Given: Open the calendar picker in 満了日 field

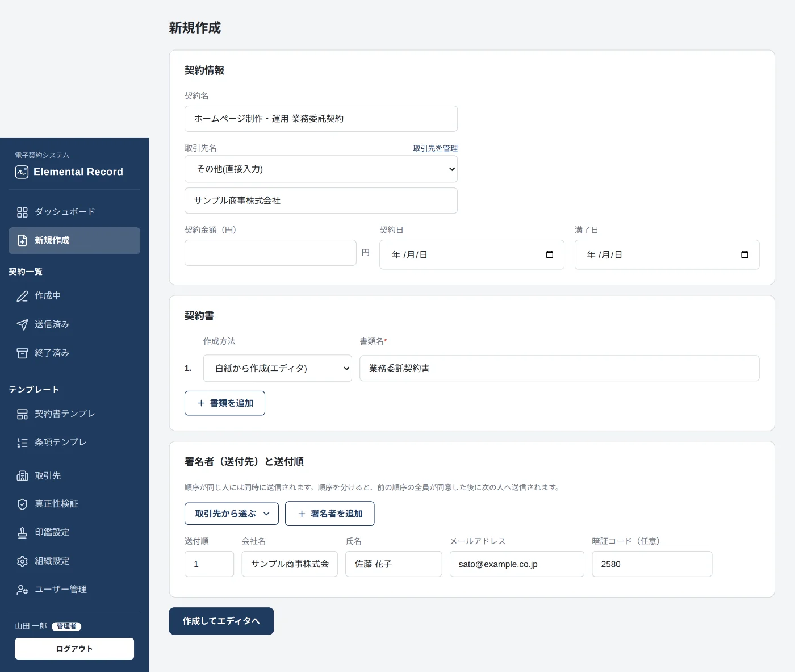Looking at the screenshot, I should [744, 254].
